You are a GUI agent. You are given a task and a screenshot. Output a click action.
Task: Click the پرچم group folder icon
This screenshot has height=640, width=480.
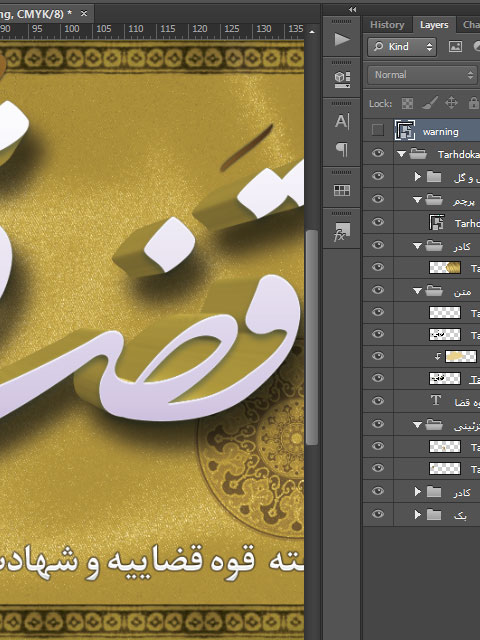click(x=434, y=200)
